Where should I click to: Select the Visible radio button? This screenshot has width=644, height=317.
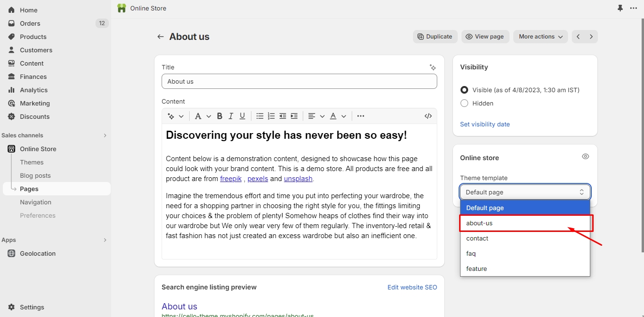(464, 90)
